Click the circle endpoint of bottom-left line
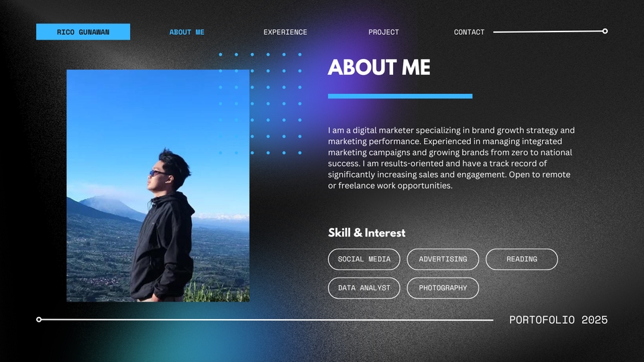 click(x=39, y=319)
